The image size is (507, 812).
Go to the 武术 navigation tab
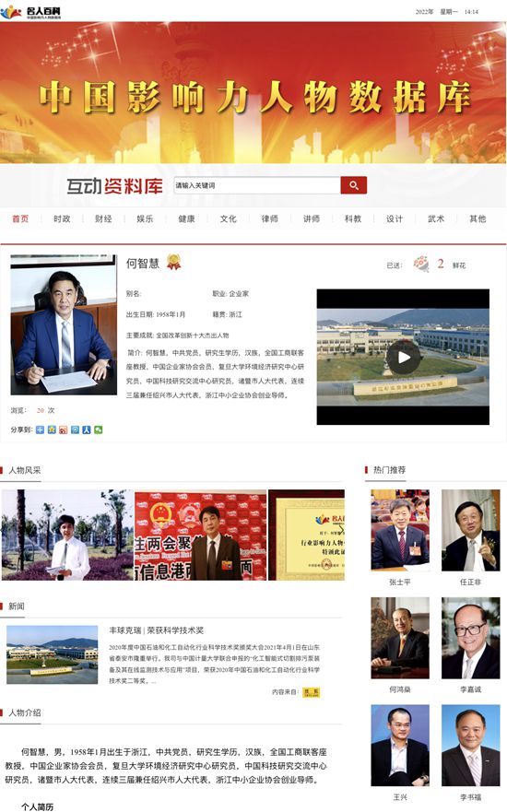[436, 219]
